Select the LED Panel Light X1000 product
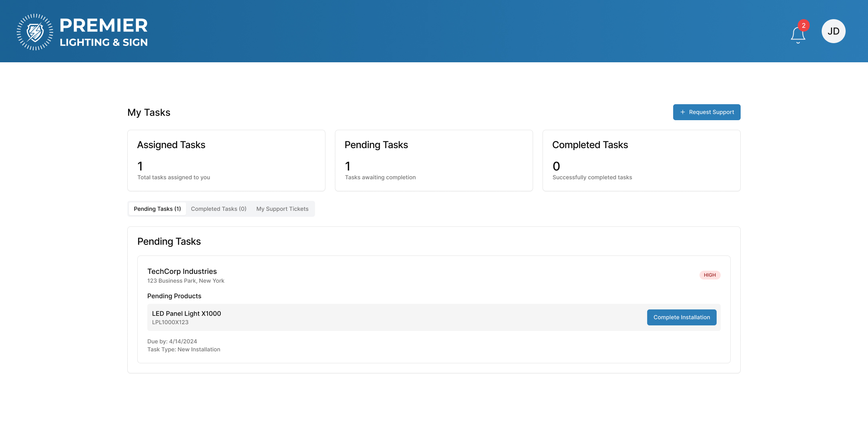The image size is (868, 428). coord(186,313)
